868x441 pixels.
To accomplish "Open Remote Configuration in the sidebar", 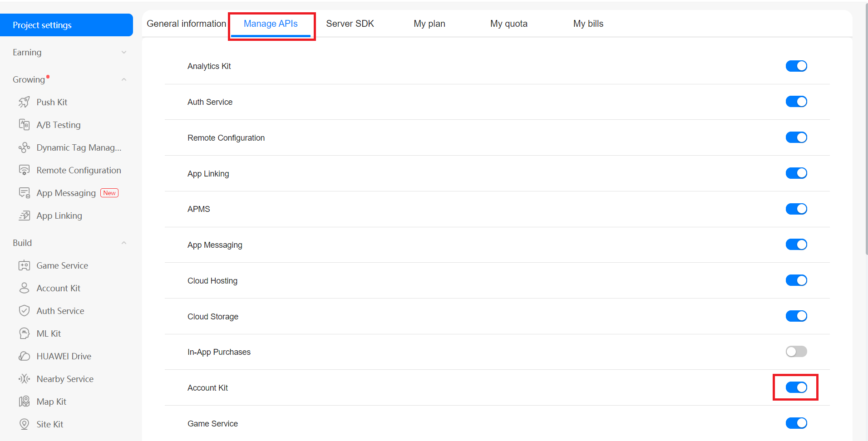I will click(79, 170).
